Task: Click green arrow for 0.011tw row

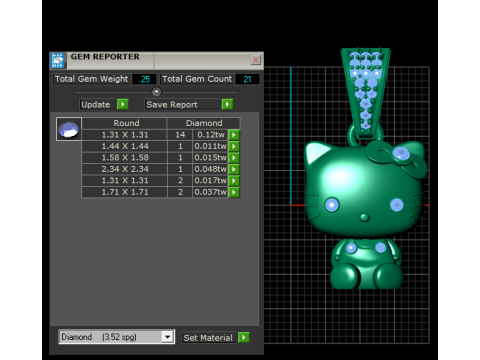Action: click(x=234, y=146)
